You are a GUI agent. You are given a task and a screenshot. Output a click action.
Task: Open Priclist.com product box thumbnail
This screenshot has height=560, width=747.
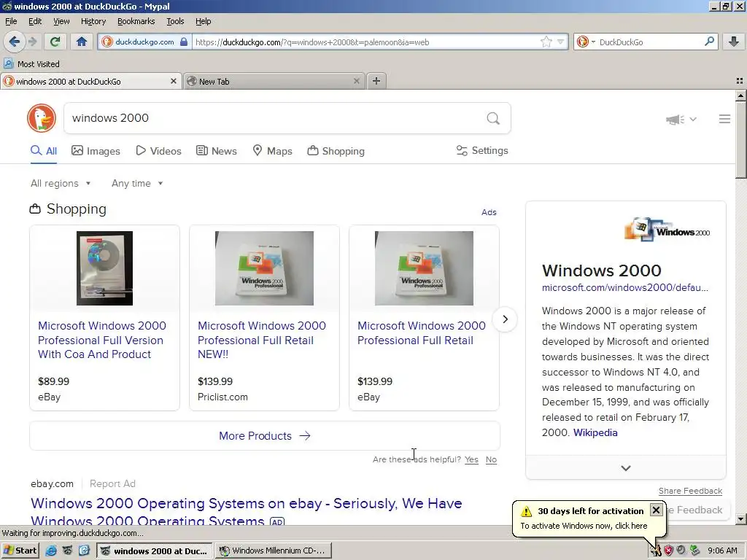click(x=264, y=268)
